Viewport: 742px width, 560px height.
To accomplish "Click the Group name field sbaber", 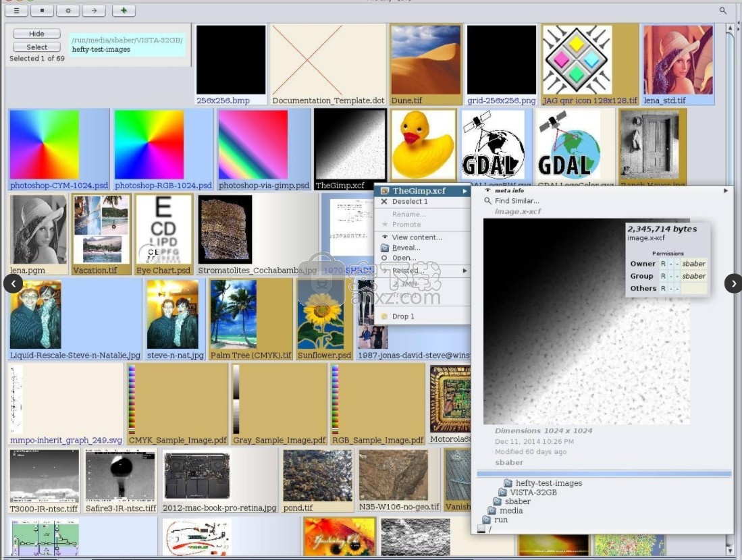I will (694, 276).
